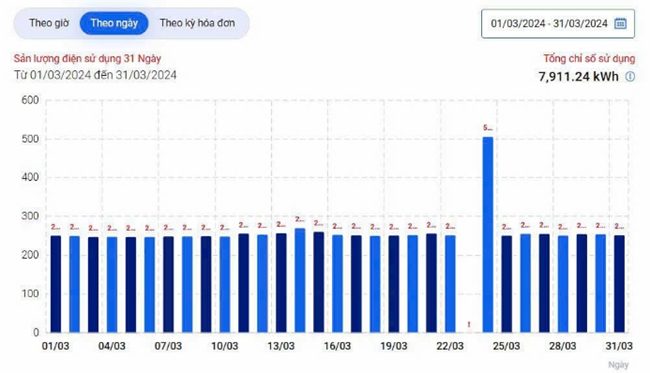Click the 500 y-axis label

30,139
